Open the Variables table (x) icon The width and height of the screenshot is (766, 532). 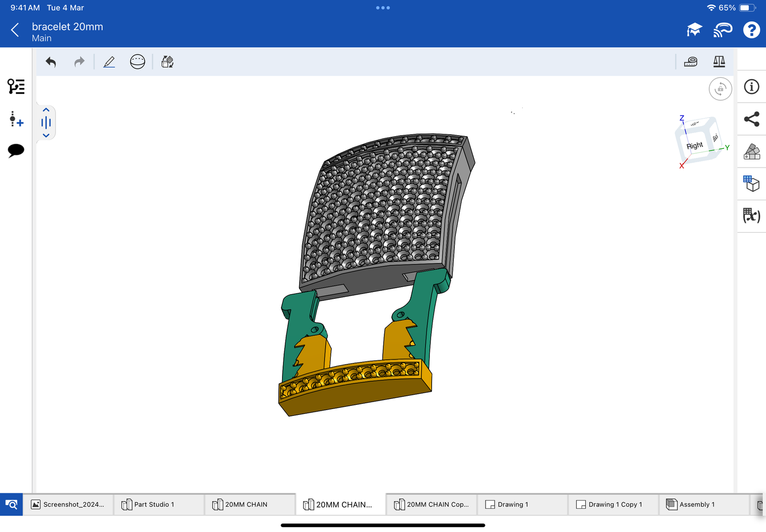click(752, 216)
